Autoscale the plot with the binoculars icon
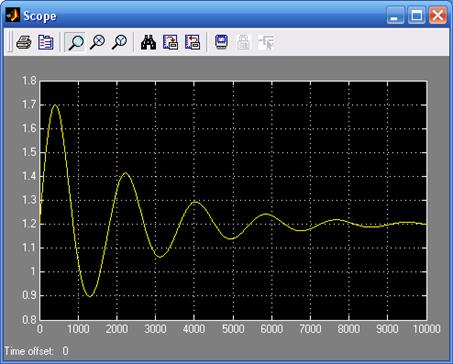 coord(148,42)
